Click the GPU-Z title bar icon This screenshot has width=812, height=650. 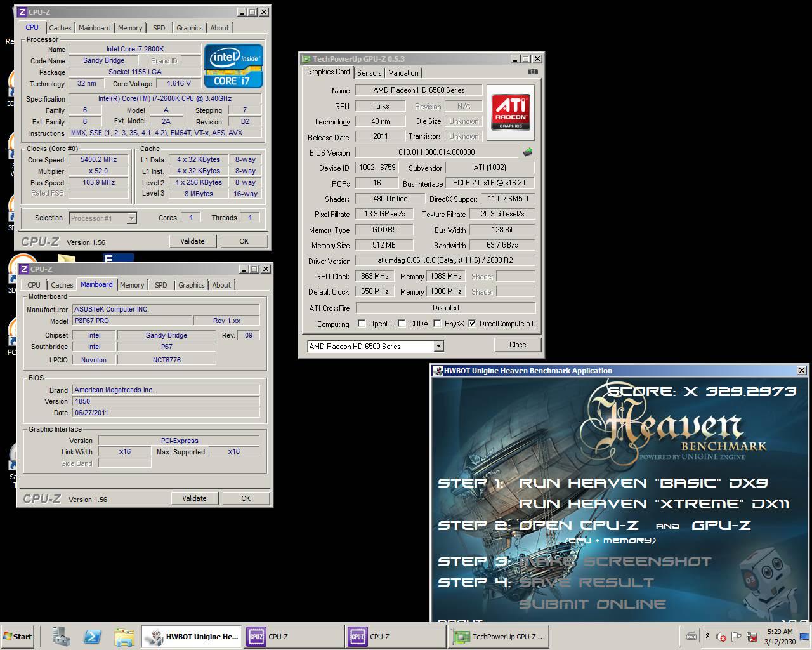(306, 59)
